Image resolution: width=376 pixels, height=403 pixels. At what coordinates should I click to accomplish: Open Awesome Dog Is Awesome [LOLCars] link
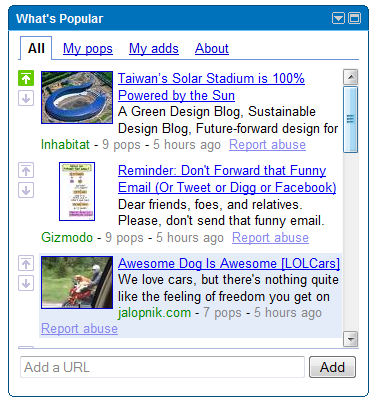pyautogui.click(x=229, y=263)
